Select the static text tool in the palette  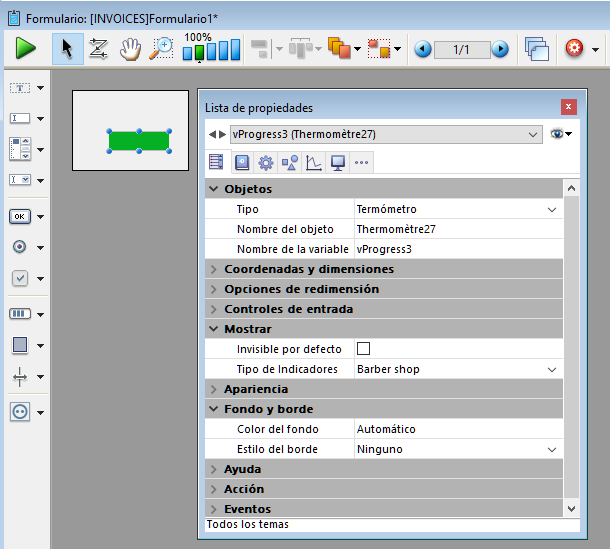point(20,88)
